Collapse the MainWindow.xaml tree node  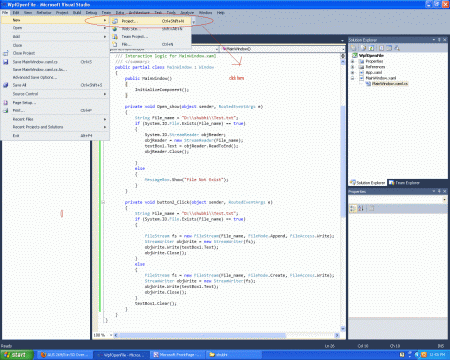(352, 78)
